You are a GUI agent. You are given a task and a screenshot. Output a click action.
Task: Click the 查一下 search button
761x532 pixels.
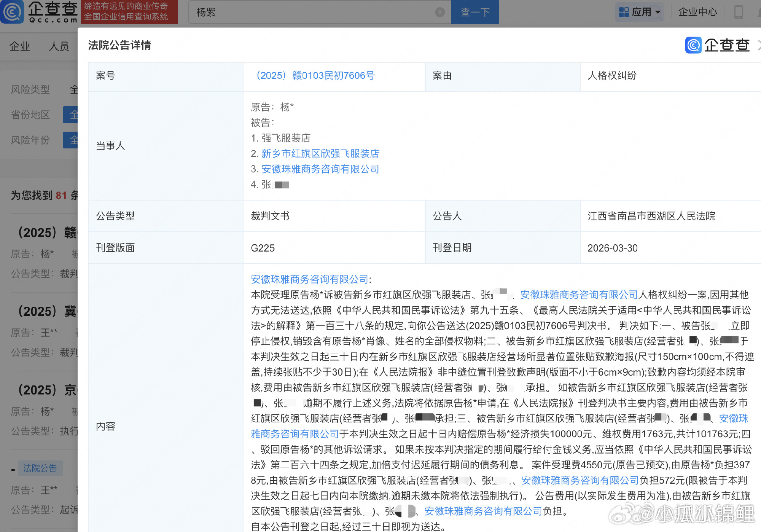(x=475, y=12)
